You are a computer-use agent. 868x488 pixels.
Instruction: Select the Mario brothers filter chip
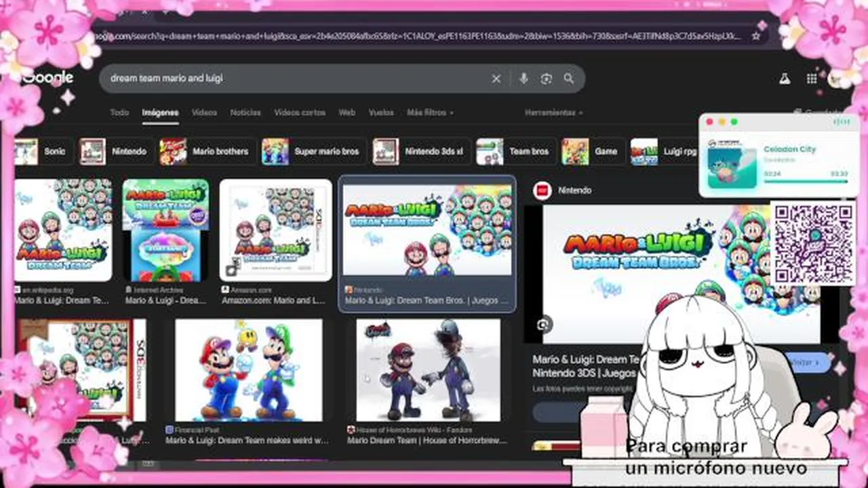click(x=207, y=152)
